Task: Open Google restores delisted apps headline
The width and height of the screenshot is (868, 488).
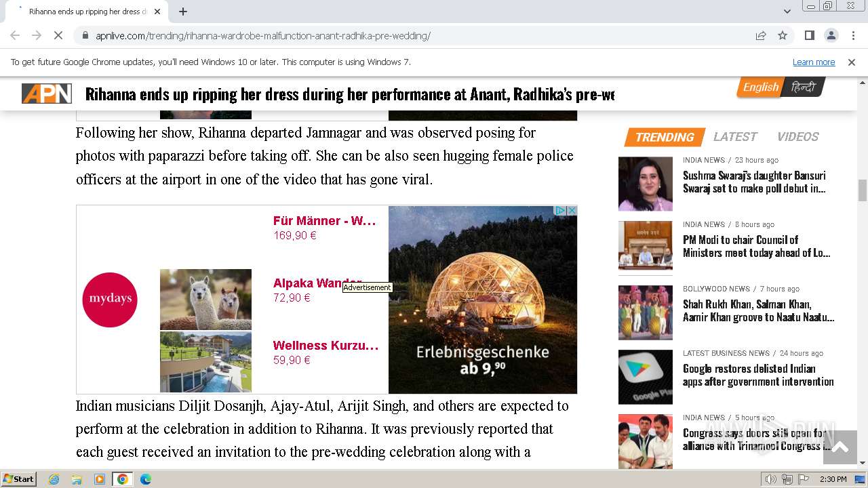Action: point(758,375)
